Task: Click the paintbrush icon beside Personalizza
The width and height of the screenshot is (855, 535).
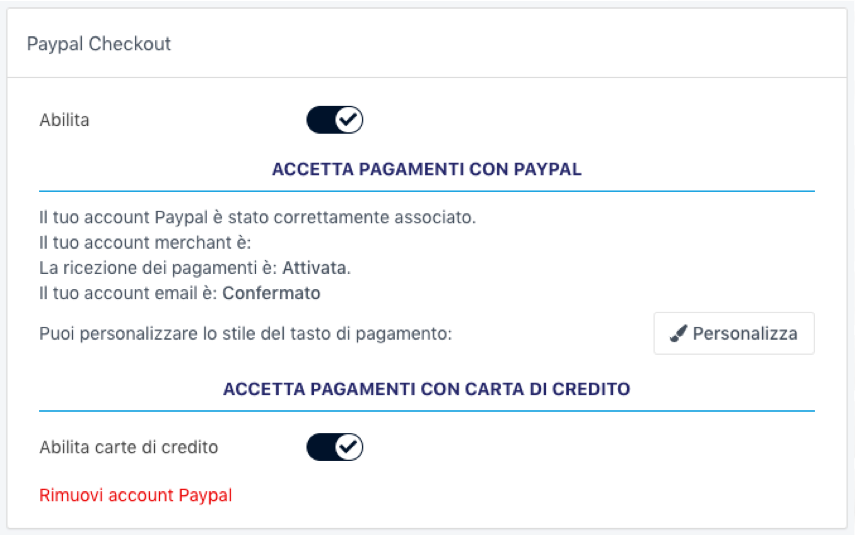Action: pyautogui.click(x=679, y=334)
